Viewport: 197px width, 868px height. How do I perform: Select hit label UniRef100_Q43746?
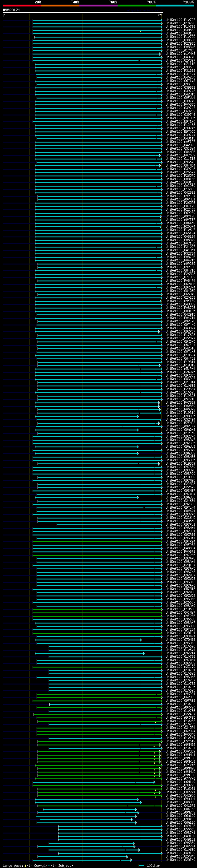(x=180, y=57)
